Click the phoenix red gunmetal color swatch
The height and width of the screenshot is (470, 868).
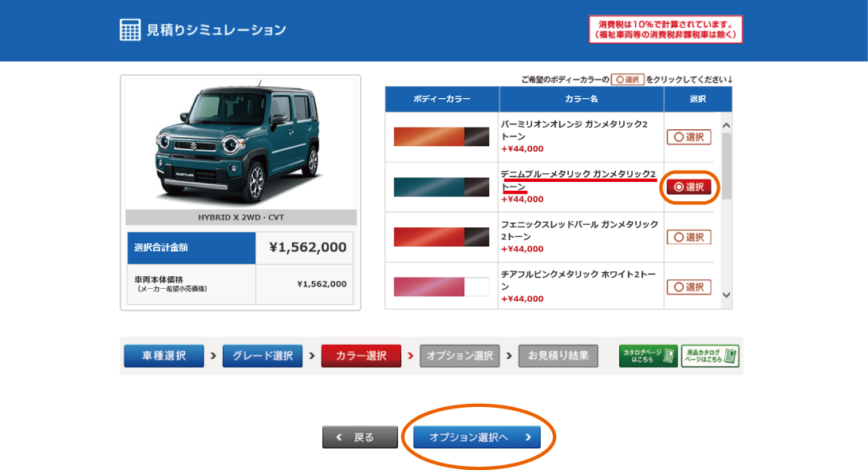tap(441, 237)
